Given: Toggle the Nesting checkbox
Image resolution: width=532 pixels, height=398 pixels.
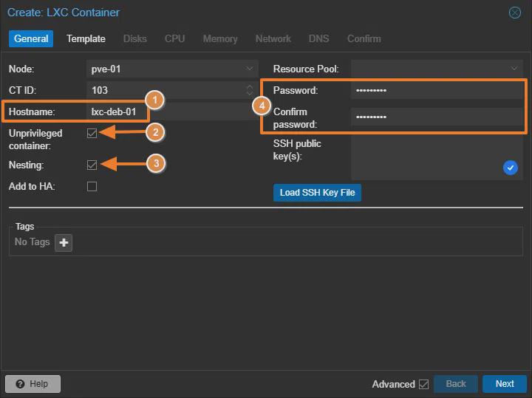Looking at the screenshot, I should [92, 165].
